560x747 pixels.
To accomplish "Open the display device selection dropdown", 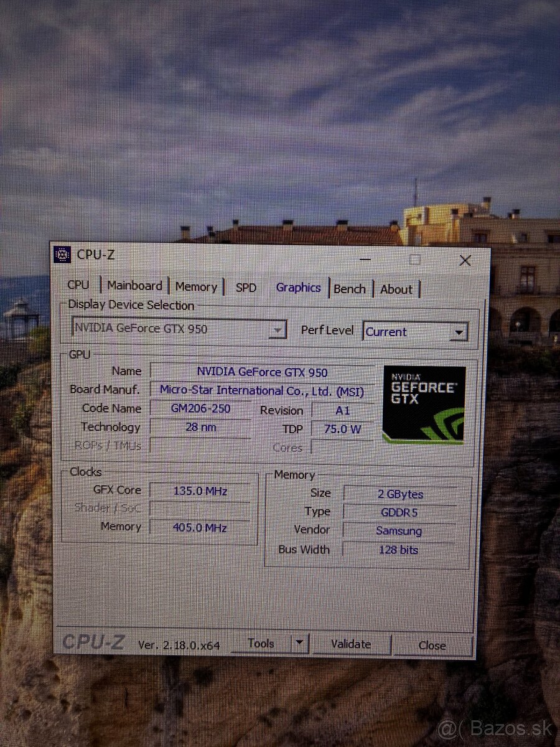I will tap(278, 329).
